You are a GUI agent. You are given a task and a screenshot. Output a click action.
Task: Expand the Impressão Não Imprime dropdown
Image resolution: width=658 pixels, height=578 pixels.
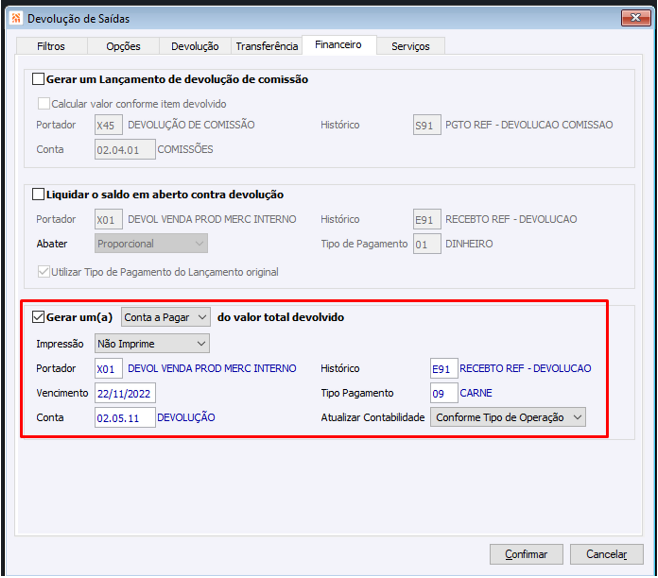pyautogui.click(x=152, y=343)
